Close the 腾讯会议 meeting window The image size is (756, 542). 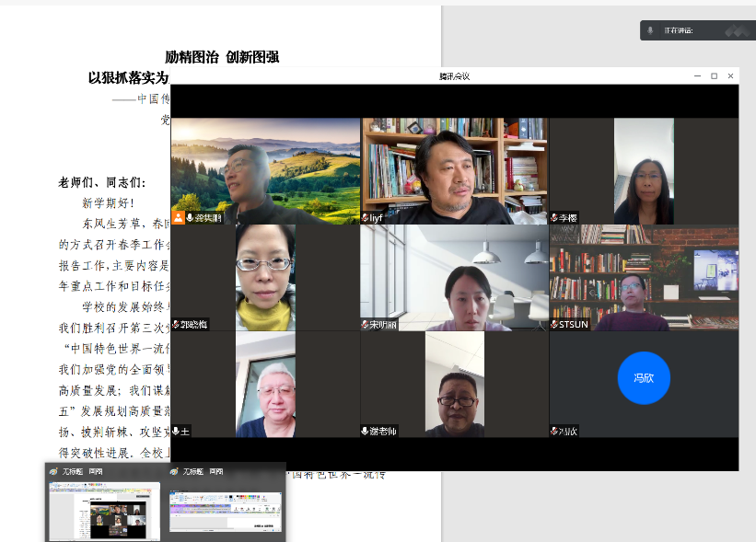[x=730, y=75]
